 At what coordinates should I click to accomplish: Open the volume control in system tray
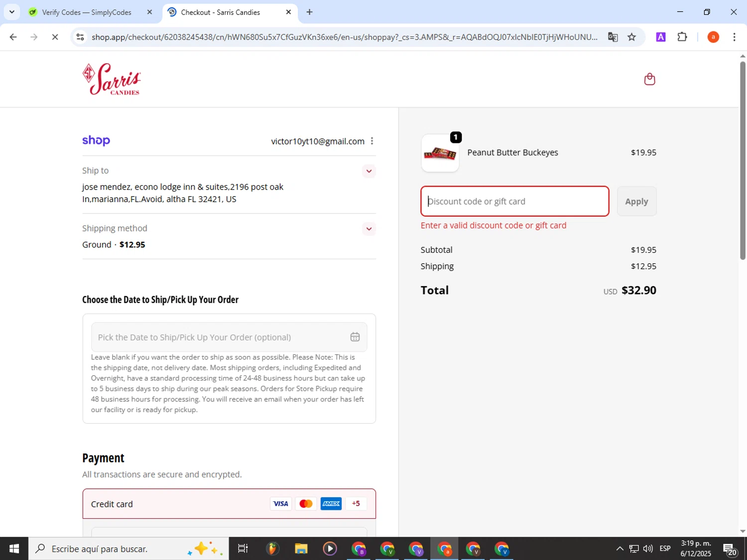[648, 549]
